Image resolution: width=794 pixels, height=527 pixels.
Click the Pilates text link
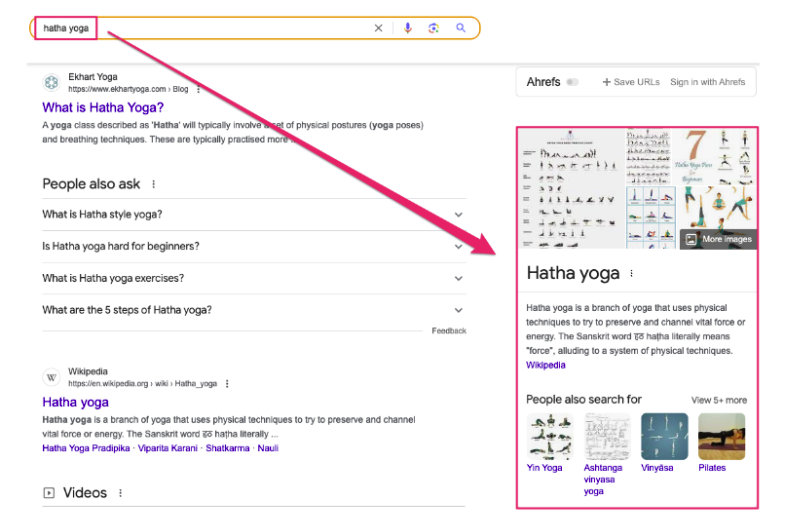tap(712, 468)
